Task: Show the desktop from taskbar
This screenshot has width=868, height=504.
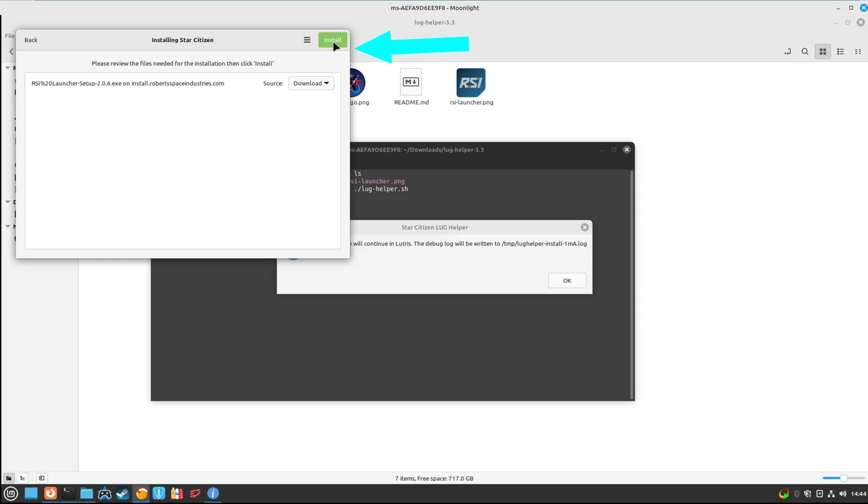Action: 31,493
